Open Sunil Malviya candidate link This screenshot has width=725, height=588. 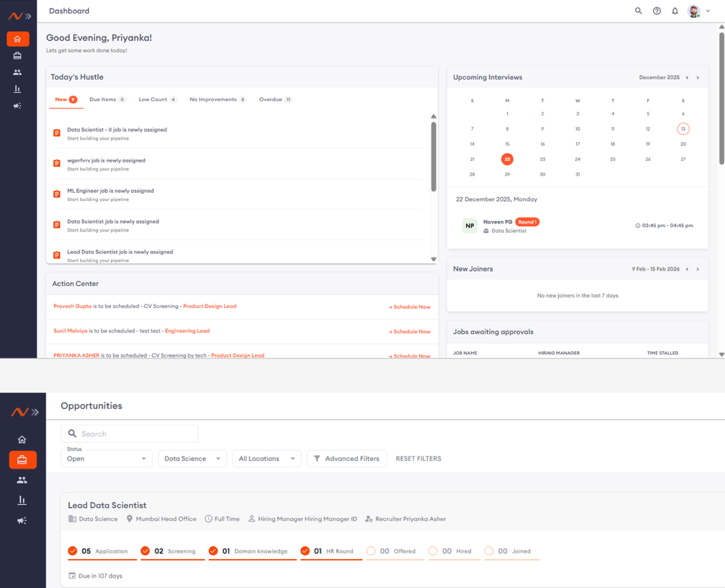(70, 331)
